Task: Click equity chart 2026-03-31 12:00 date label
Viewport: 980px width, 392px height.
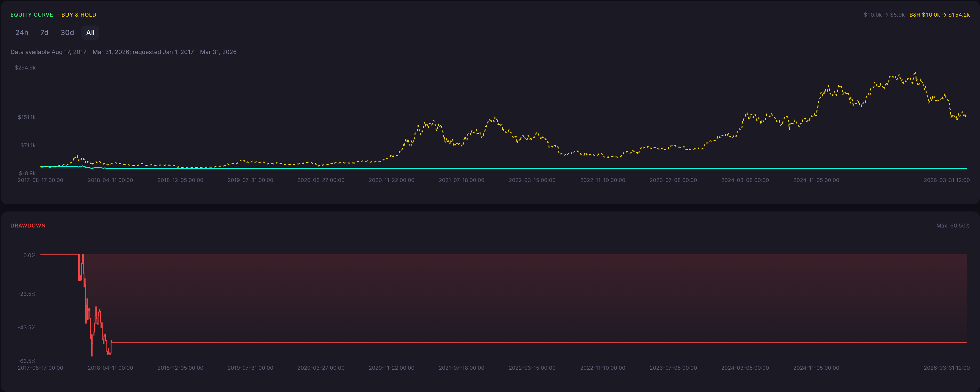Action: point(946,180)
